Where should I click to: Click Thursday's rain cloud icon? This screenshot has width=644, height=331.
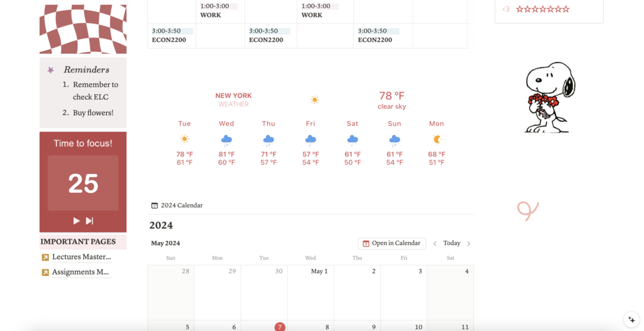click(x=268, y=140)
